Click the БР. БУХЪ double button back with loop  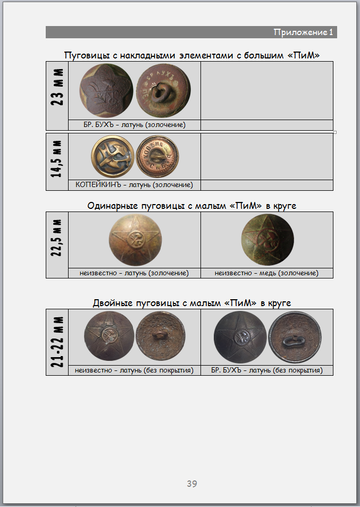(x=295, y=337)
